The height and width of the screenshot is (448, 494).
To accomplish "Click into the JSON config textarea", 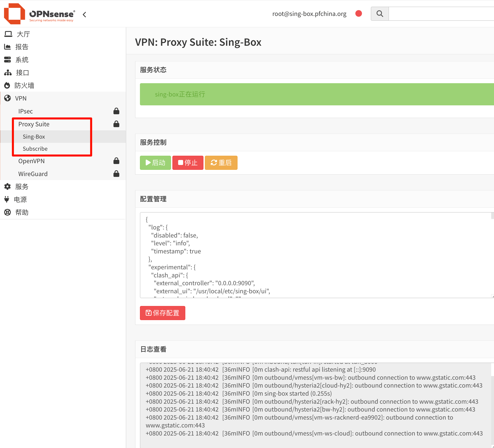I will [x=294, y=255].
